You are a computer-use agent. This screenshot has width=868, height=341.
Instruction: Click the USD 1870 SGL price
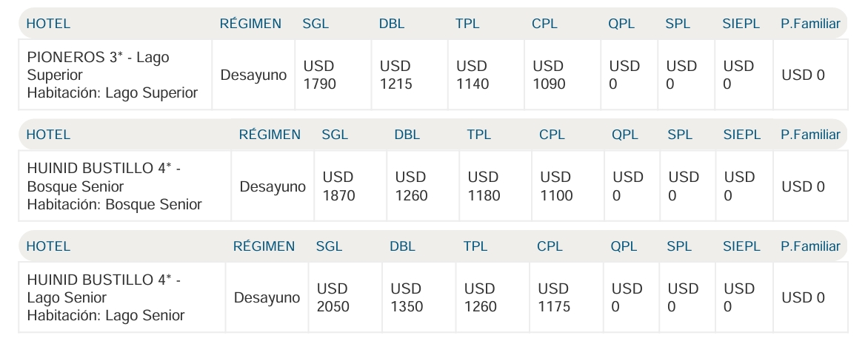339,186
